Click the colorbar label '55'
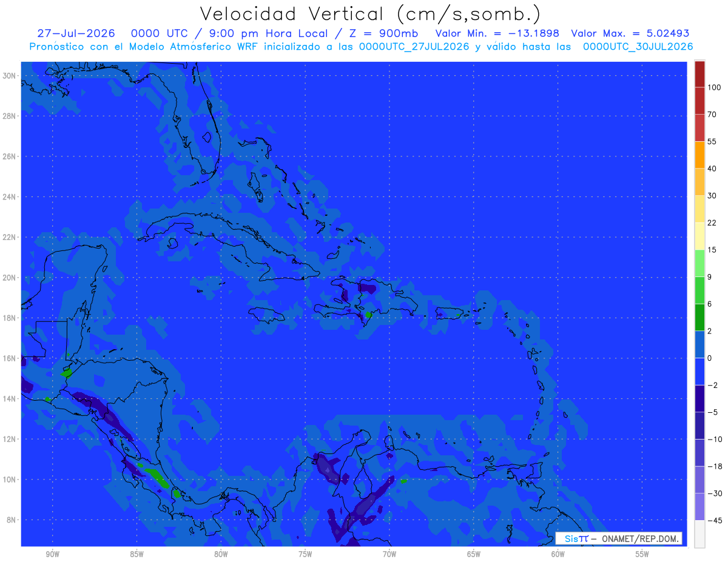 click(x=712, y=141)
